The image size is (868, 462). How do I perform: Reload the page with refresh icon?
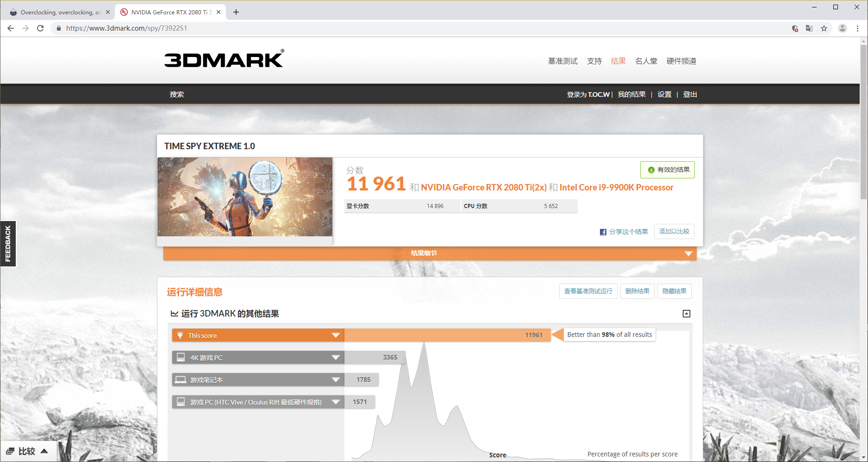(x=40, y=28)
